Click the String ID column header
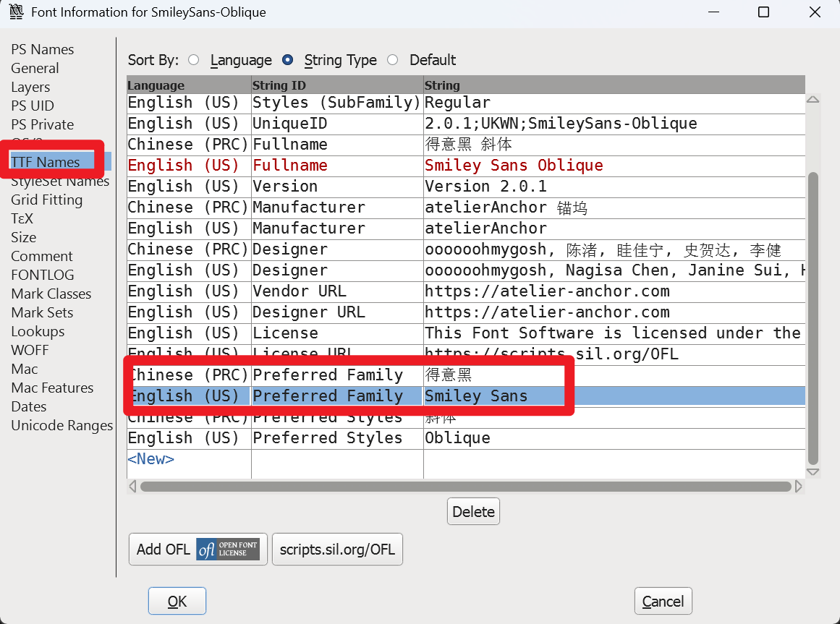The width and height of the screenshot is (840, 624). (x=337, y=85)
